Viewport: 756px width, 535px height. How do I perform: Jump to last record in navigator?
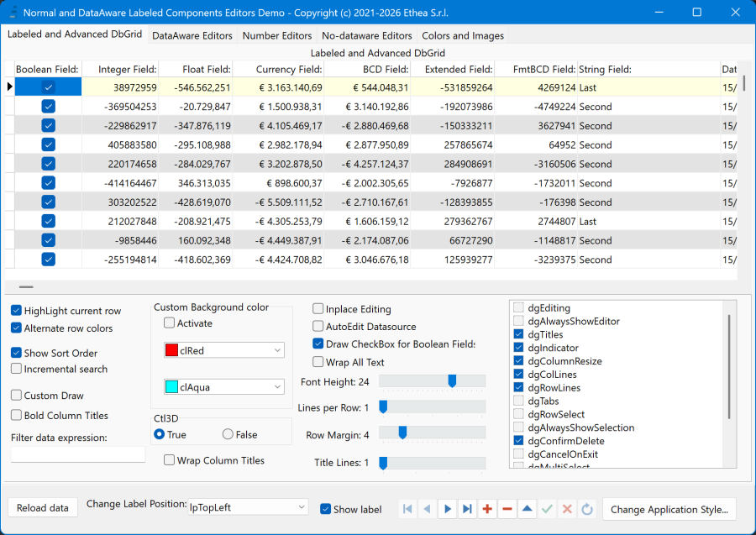point(467,509)
